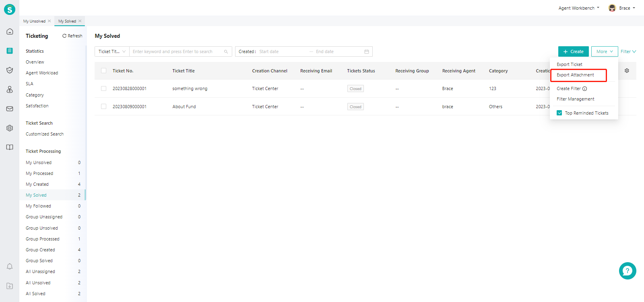This screenshot has width=644, height=302.
Task: Click the calendar icon in date range
Action: [367, 51]
